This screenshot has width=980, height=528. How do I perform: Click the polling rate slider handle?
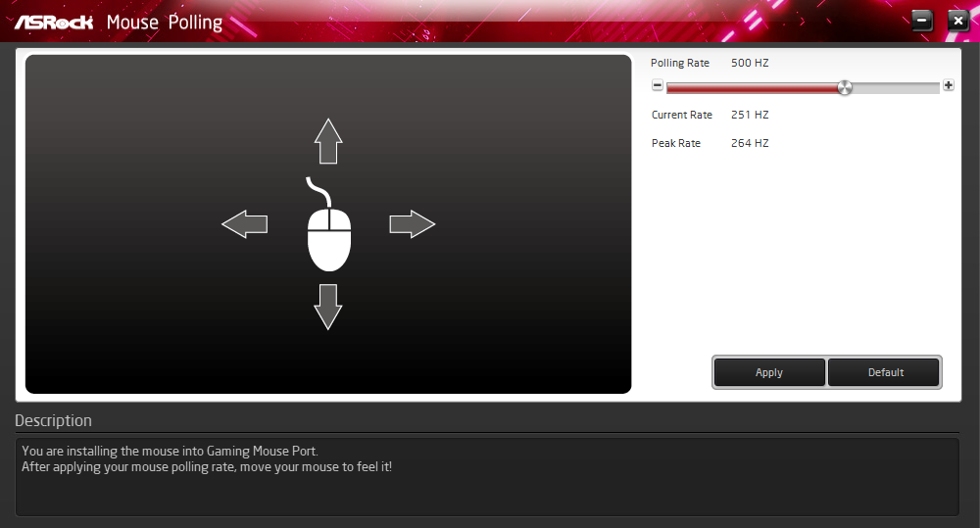[845, 87]
